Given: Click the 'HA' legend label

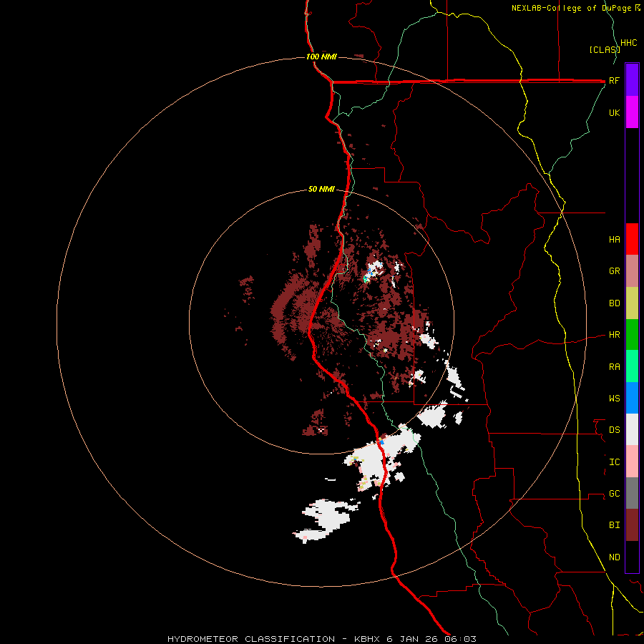Looking at the screenshot, I should (614, 240).
